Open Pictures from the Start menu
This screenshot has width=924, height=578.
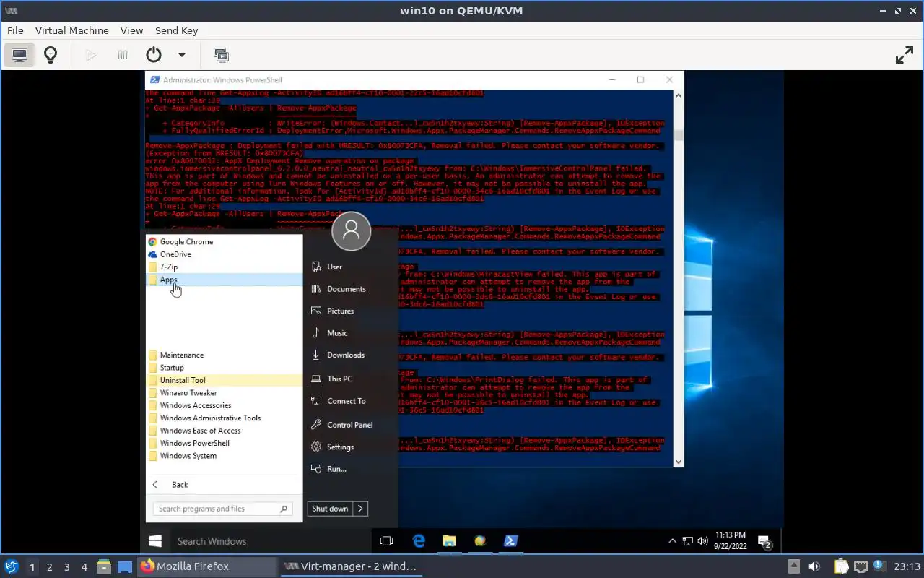click(351, 311)
